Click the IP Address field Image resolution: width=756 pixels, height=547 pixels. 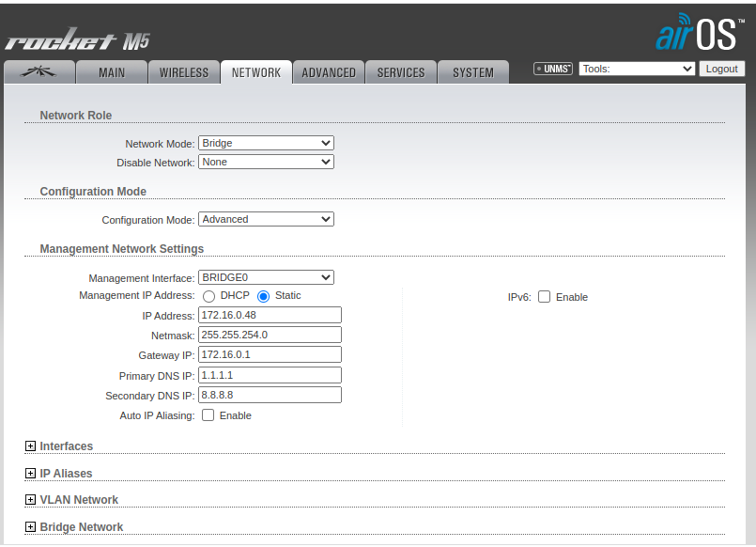point(270,315)
